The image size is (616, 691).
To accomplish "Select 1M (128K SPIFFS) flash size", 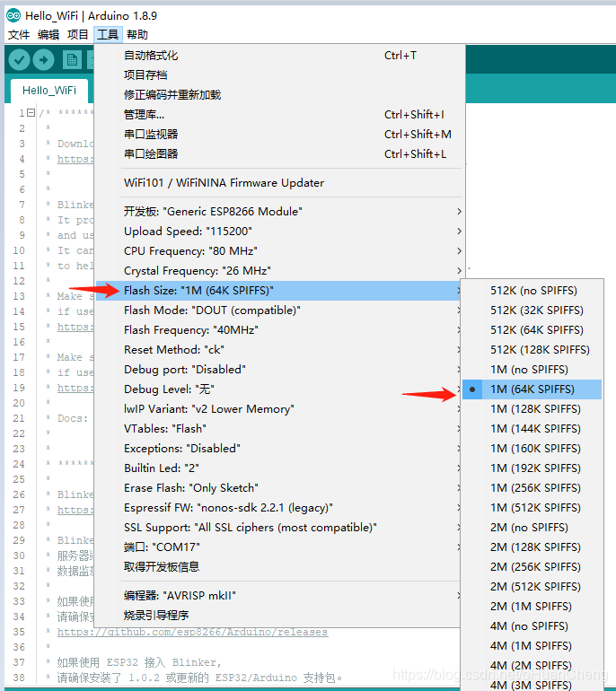I will pyautogui.click(x=532, y=409).
